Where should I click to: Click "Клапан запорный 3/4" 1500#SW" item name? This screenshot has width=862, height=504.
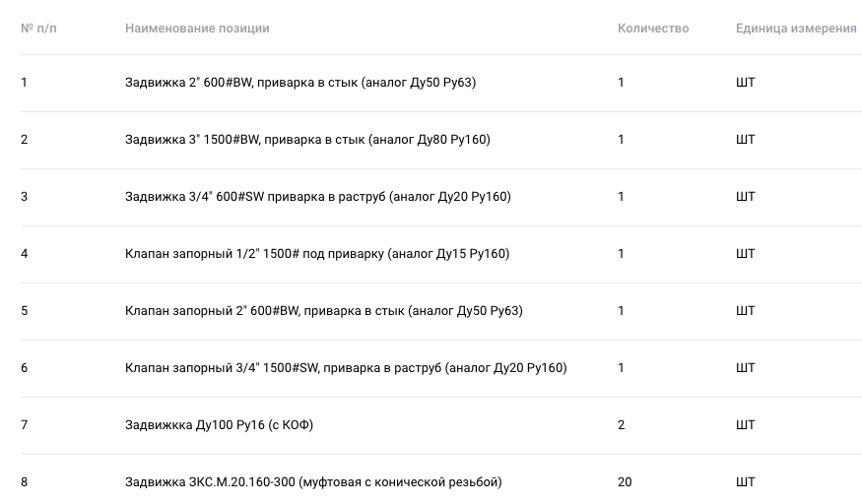pos(346,368)
